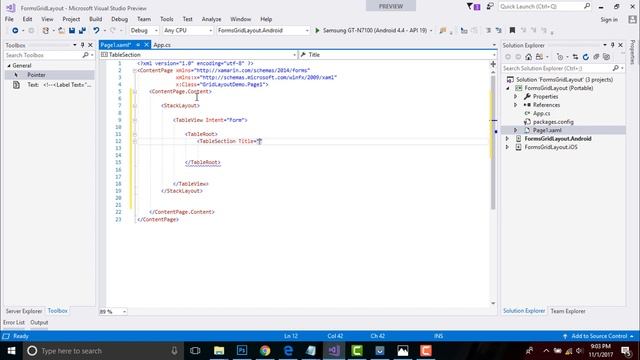Open the Analyze menu
The image size is (640, 360).
click(211, 19)
